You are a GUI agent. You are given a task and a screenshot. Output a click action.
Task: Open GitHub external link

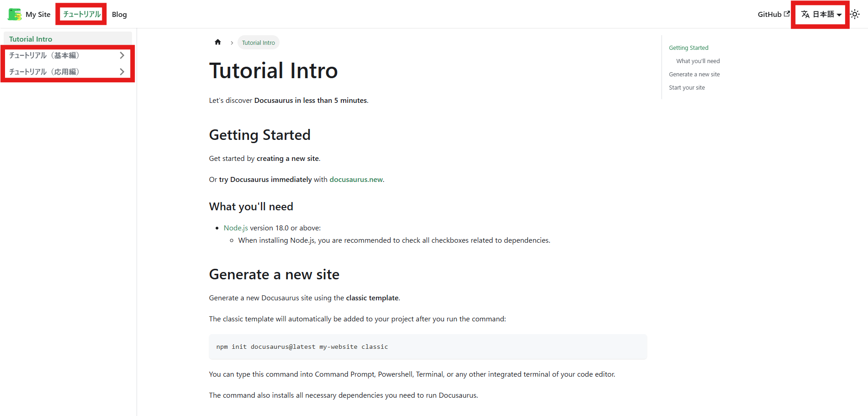coord(773,14)
